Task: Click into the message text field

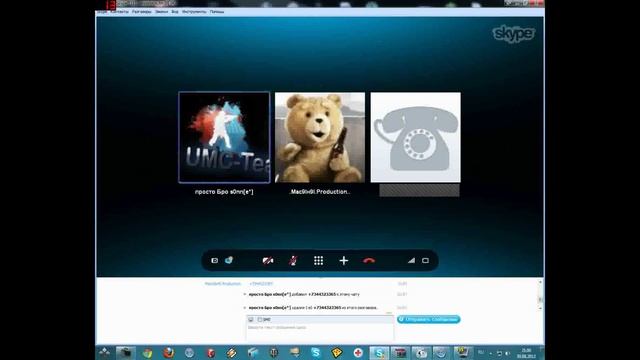Action: 320,331
